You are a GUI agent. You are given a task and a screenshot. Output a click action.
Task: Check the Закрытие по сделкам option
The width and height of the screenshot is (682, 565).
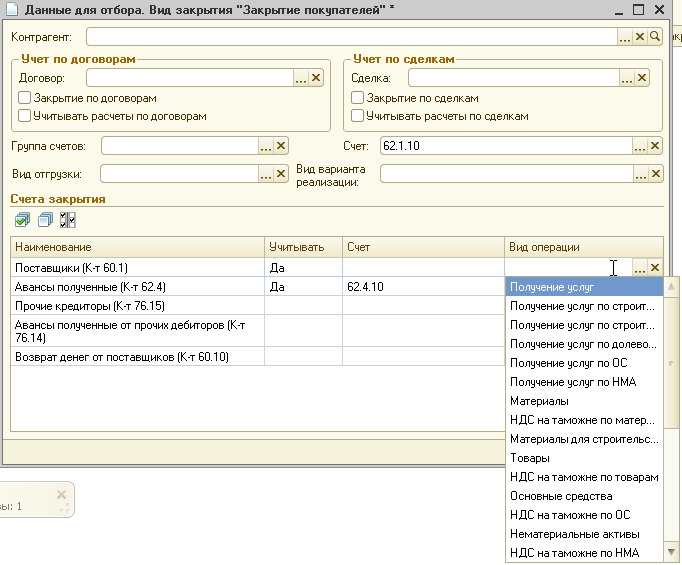[x=357, y=99]
